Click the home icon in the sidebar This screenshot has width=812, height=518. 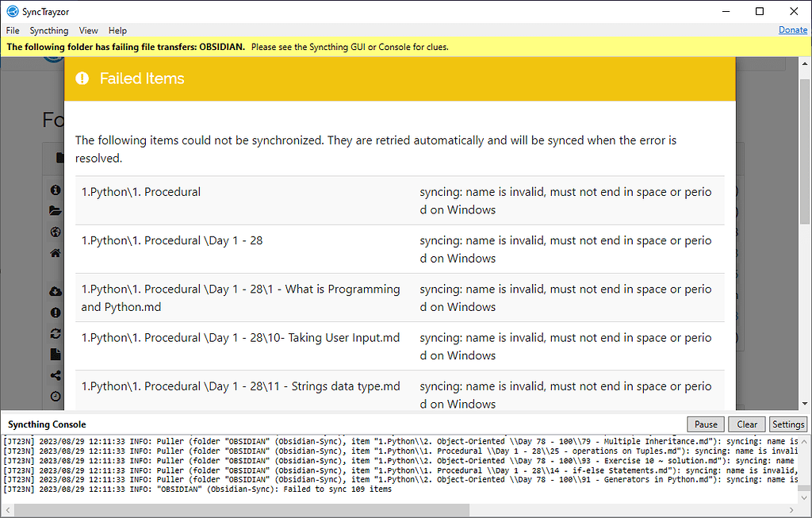point(55,252)
